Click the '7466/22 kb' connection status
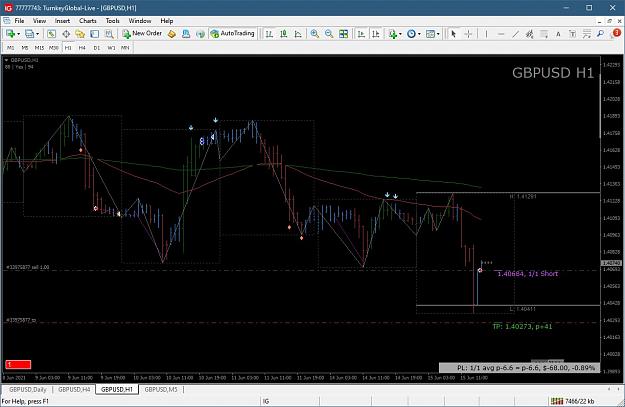This screenshot has height=407, width=625. 572,401
